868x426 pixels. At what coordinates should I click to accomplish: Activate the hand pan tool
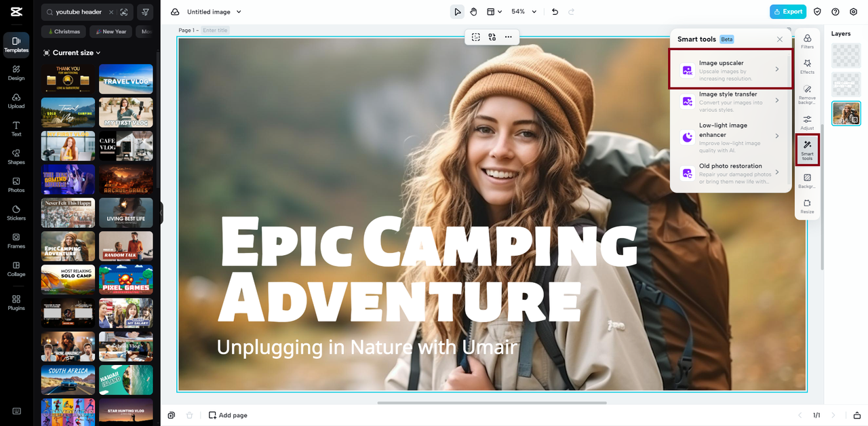click(x=474, y=12)
